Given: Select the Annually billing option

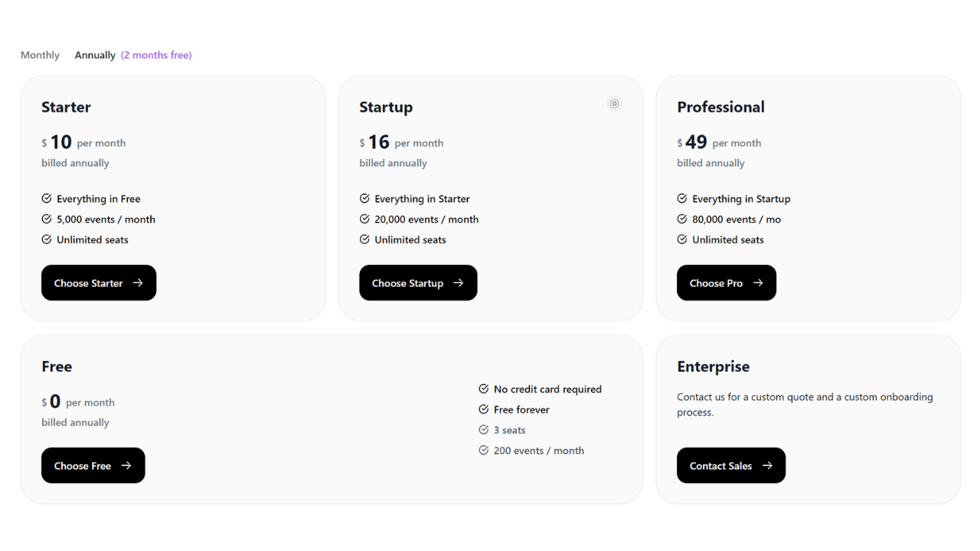Looking at the screenshot, I should click(95, 54).
